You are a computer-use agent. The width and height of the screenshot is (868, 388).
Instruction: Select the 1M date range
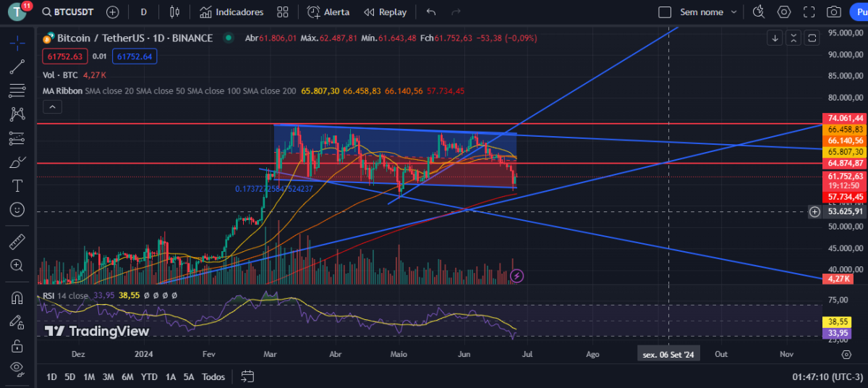pyautogui.click(x=89, y=377)
